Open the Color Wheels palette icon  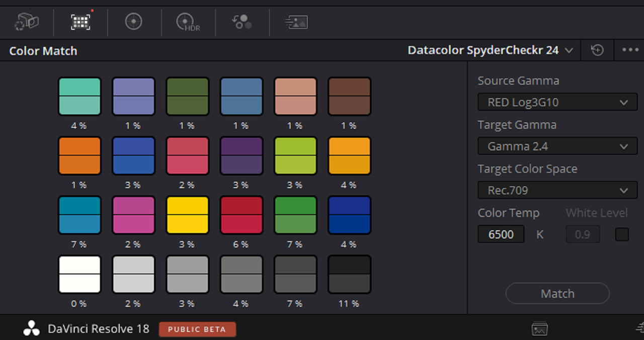134,22
